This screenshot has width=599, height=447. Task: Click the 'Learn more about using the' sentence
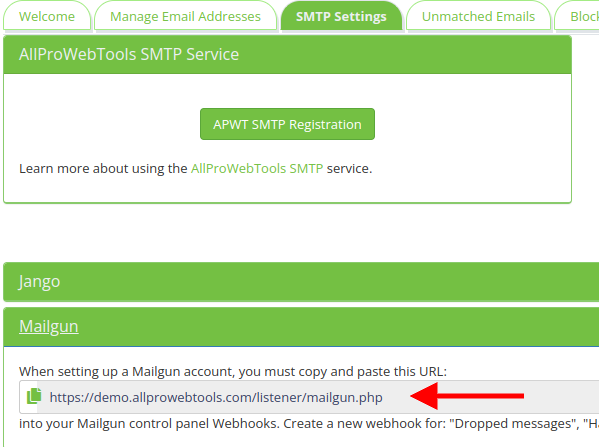pyautogui.click(x=103, y=168)
